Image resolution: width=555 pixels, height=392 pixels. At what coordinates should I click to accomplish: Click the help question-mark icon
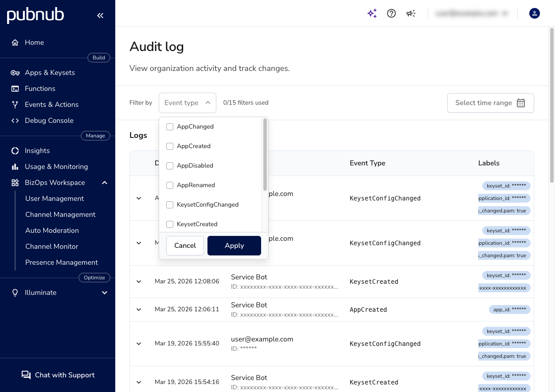pyautogui.click(x=391, y=13)
